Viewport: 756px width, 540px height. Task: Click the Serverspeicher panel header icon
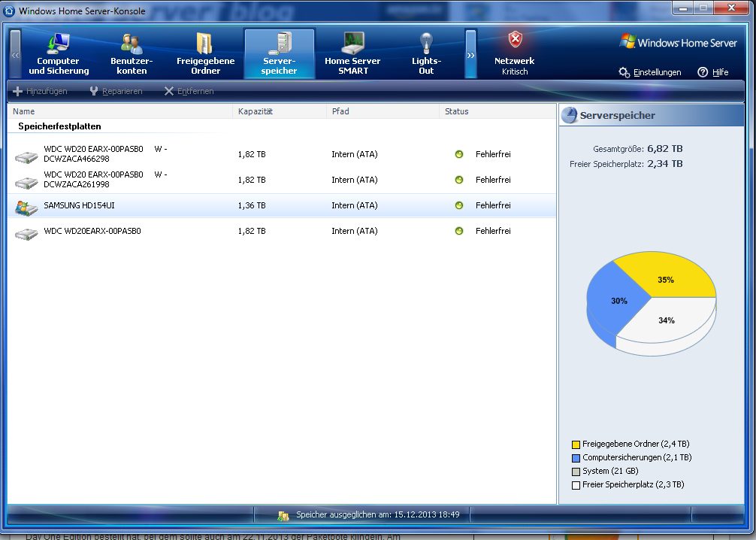(x=570, y=115)
